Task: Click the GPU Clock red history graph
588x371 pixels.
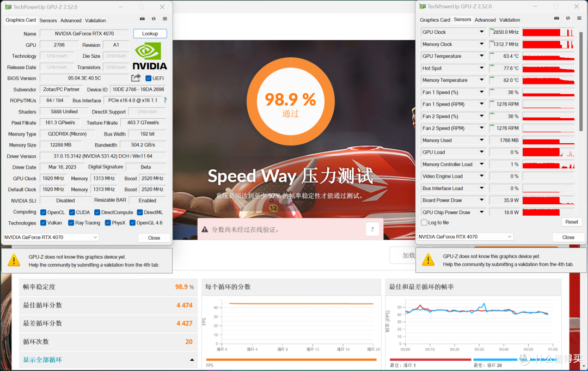Action: pyautogui.click(x=548, y=32)
